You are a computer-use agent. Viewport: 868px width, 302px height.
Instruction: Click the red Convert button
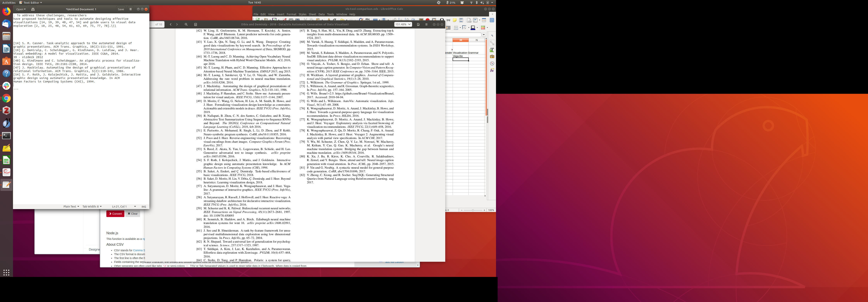(115, 214)
